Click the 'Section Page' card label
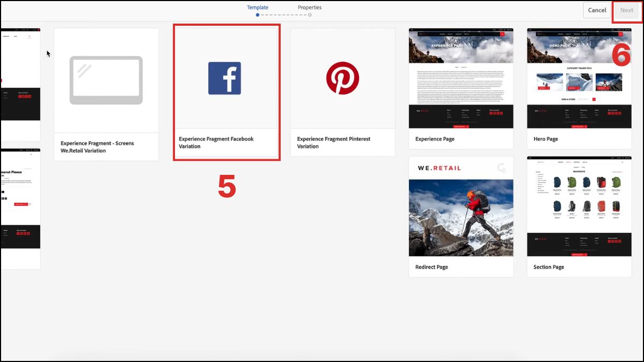Screen dimensions: 644x362 pyautogui.click(x=548, y=267)
